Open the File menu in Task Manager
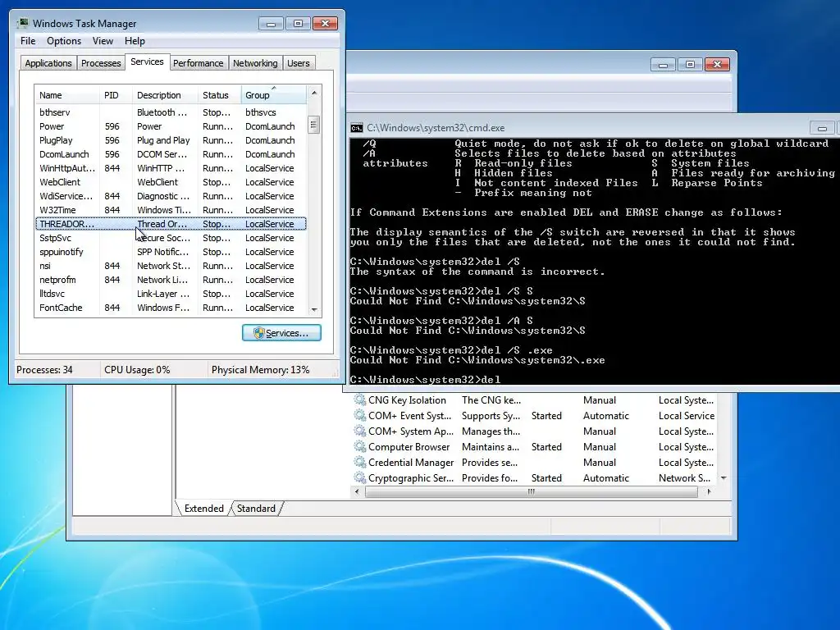 pos(28,41)
